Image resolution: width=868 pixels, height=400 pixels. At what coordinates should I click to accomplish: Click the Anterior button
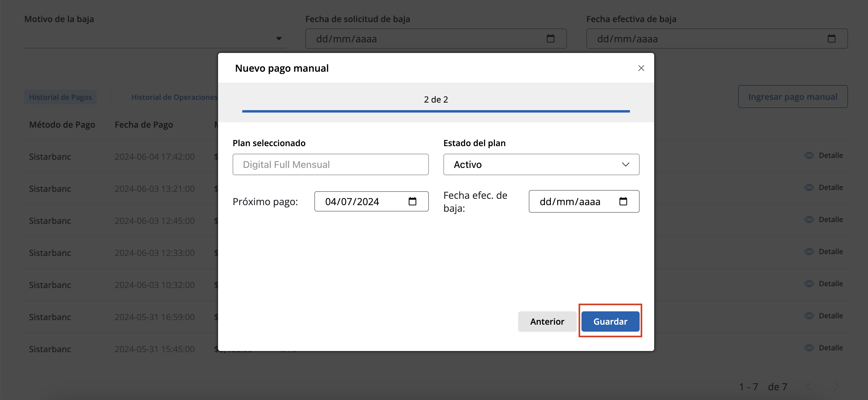(x=547, y=321)
